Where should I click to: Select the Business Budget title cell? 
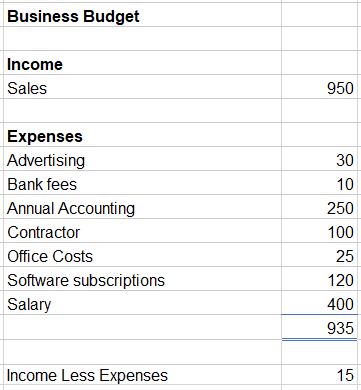(142, 15)
